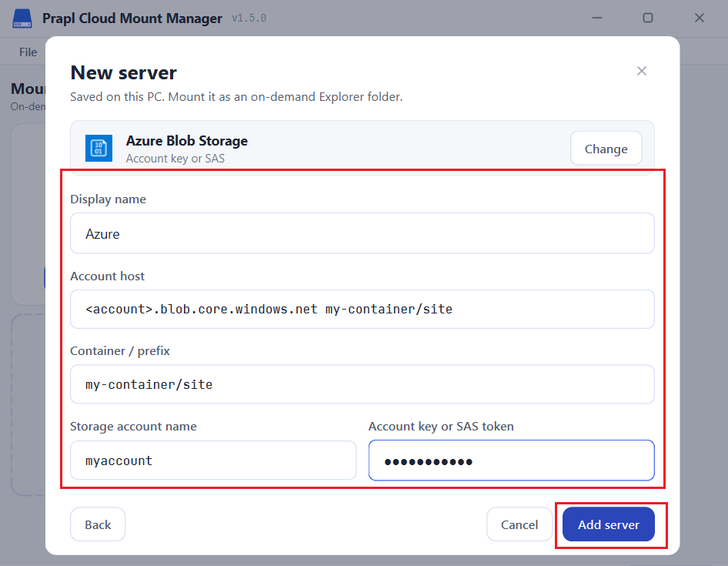Screen dimensions: 728x566
Task: Change the storage provider type
Action: click(x=606, y=148)
